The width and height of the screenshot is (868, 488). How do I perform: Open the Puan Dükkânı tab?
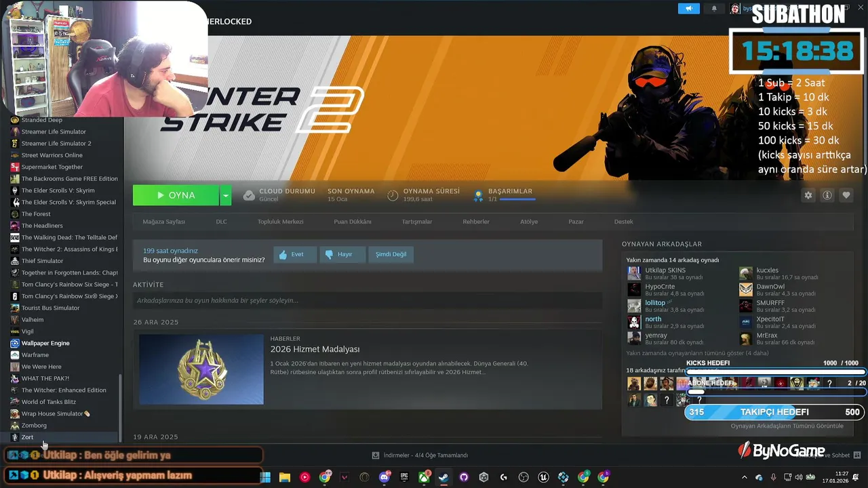[353, 222]
